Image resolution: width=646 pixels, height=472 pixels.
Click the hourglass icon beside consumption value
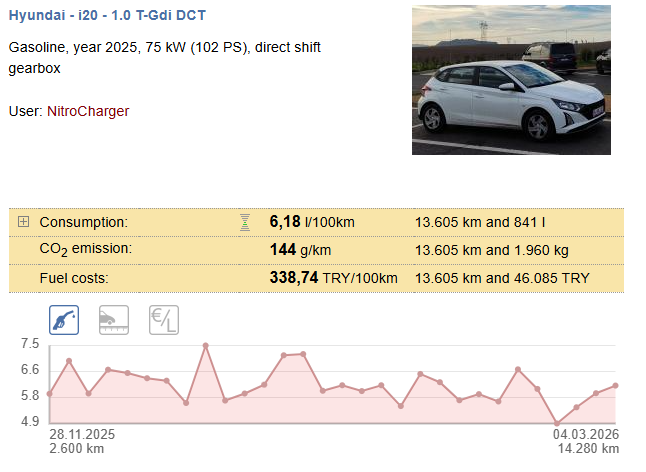coord(244,222)
